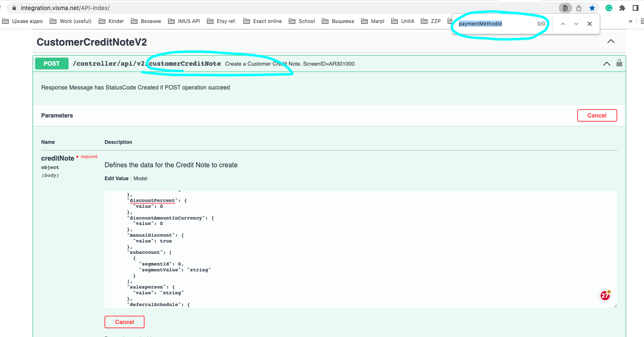Open the browser extensions puzzle icon
Screen dimensions: 644x337
(x=622, y=7)
